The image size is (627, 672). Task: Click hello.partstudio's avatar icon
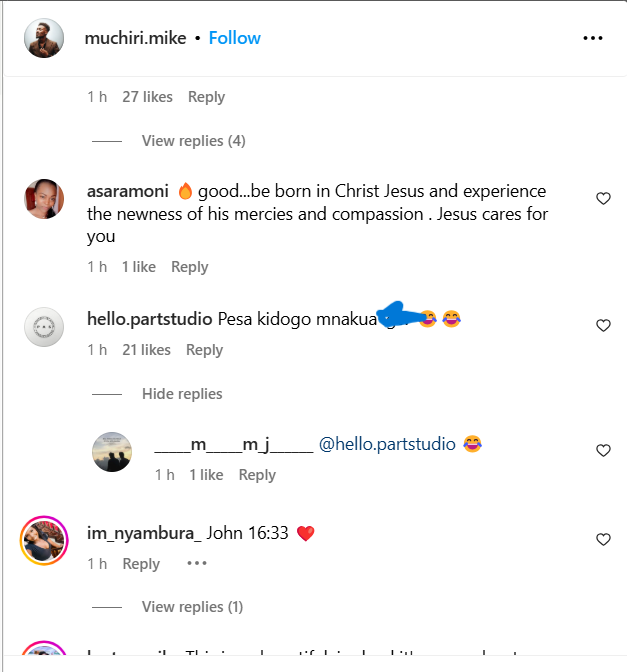pyautogui.click(x=44, y=326)
